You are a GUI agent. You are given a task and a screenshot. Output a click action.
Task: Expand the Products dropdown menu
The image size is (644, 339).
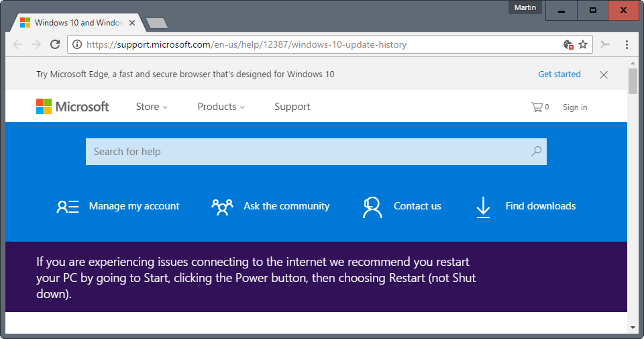point(221,107)
